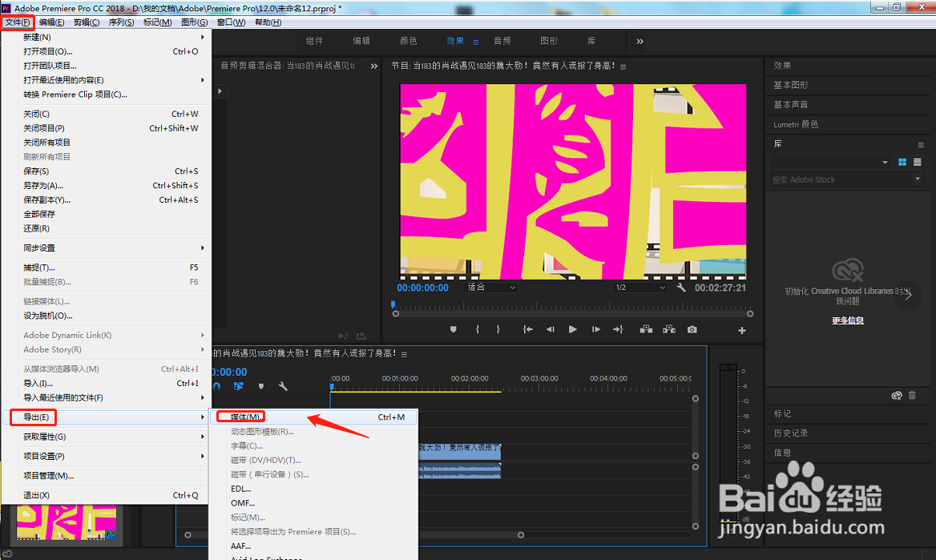
Task: Click the Go to Out point icon
Action: (x=618, y=329)
